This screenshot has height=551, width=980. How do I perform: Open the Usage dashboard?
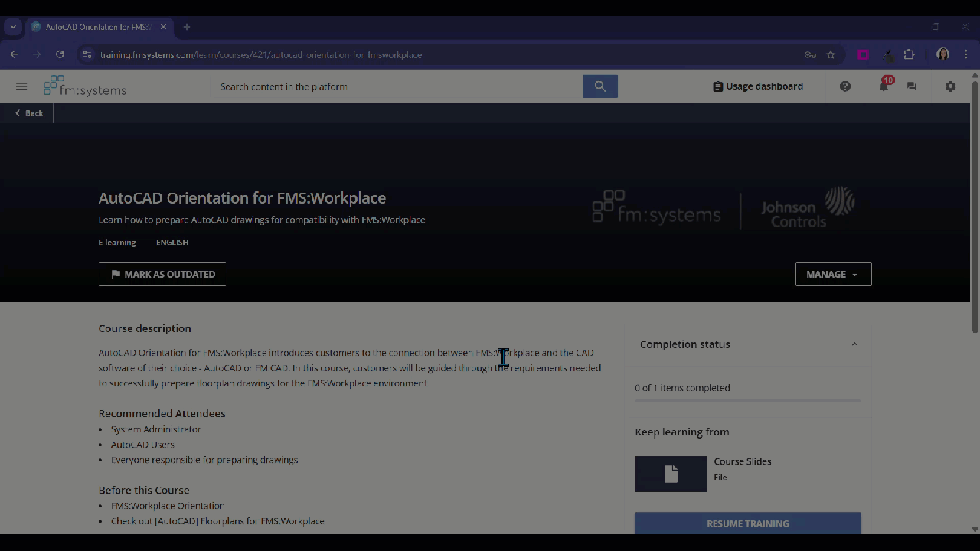pos(758,86)
